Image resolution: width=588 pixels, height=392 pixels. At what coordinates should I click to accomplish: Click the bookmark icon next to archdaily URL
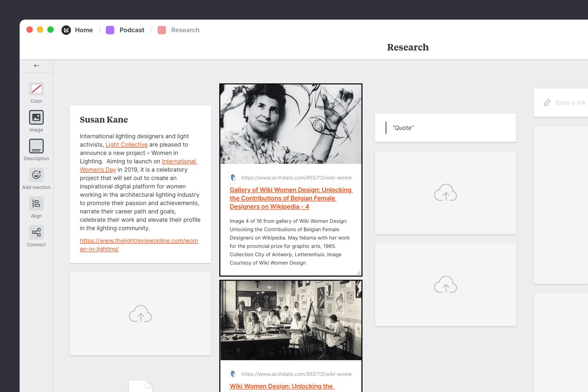pyautogui.click(x=233, y=177)
